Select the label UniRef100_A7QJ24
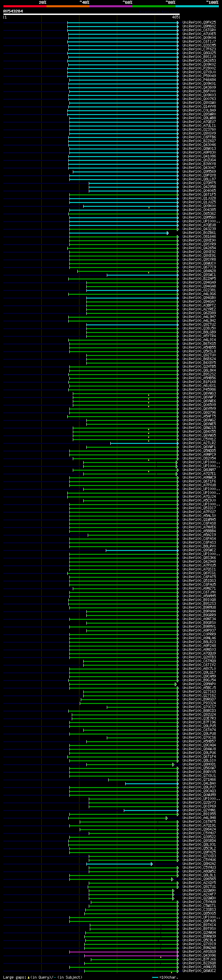Image resolution: width=222 pixels, height=980 pixels. click(x=199, y=497)
